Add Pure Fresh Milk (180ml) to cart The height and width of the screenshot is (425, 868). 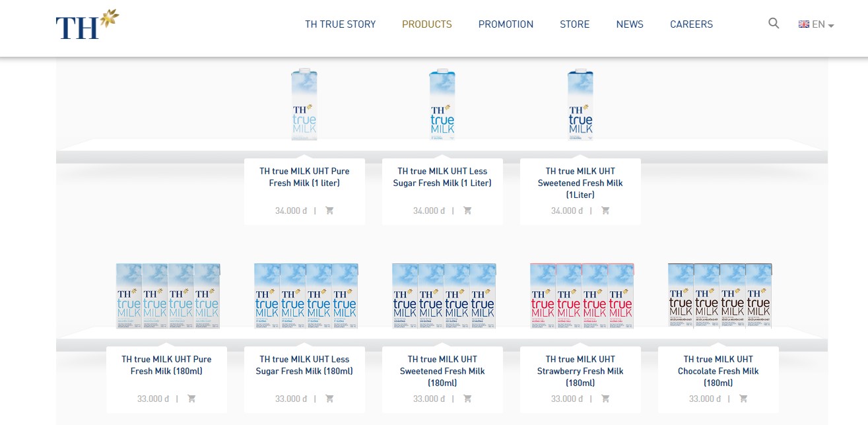pos(191,399)
